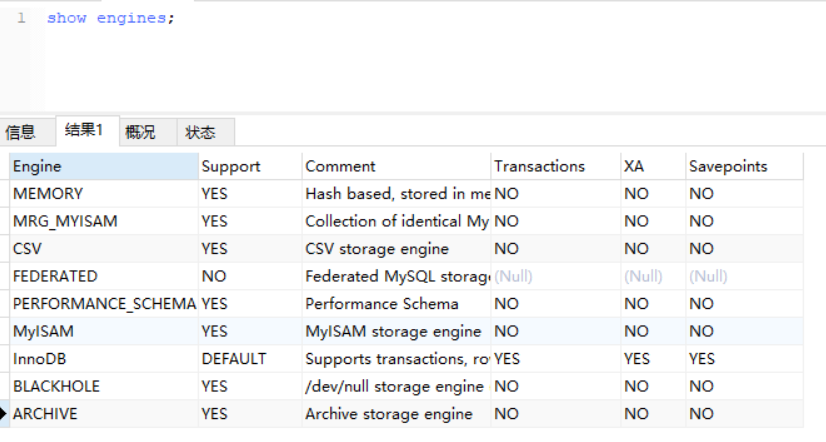Click the Comment column header

coord(395,166)
